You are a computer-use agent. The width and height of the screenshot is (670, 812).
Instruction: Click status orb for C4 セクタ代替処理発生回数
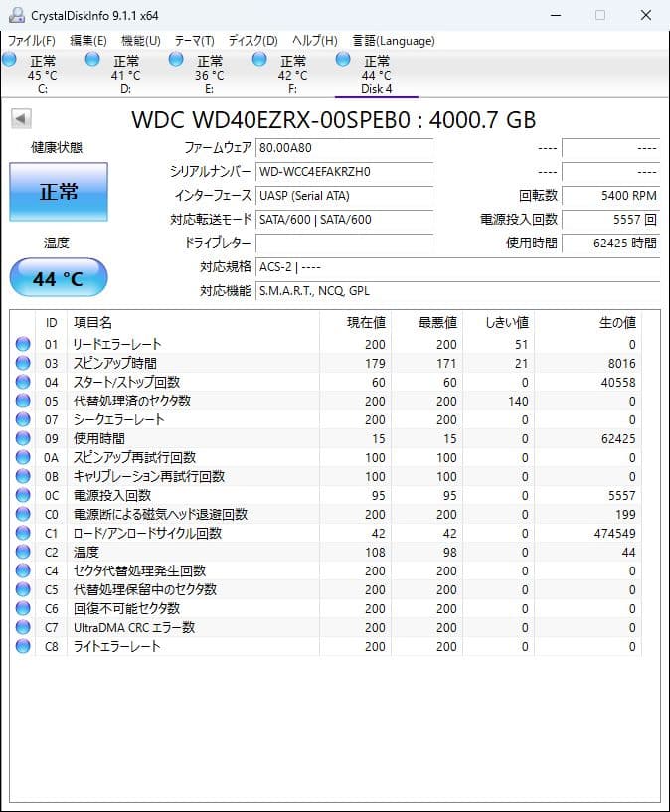tap(23, 570)
